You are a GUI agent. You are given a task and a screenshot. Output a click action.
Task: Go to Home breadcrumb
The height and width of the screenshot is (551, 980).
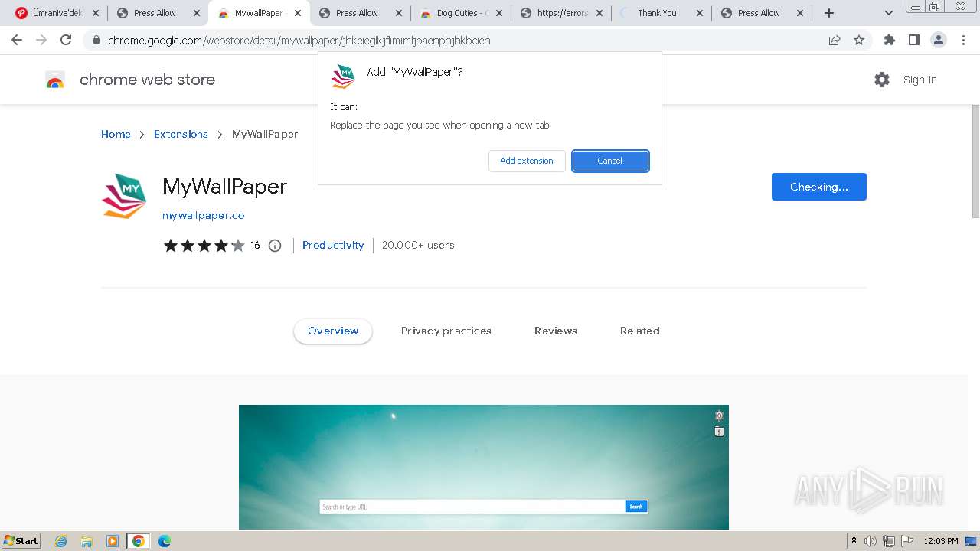(116, 134)
